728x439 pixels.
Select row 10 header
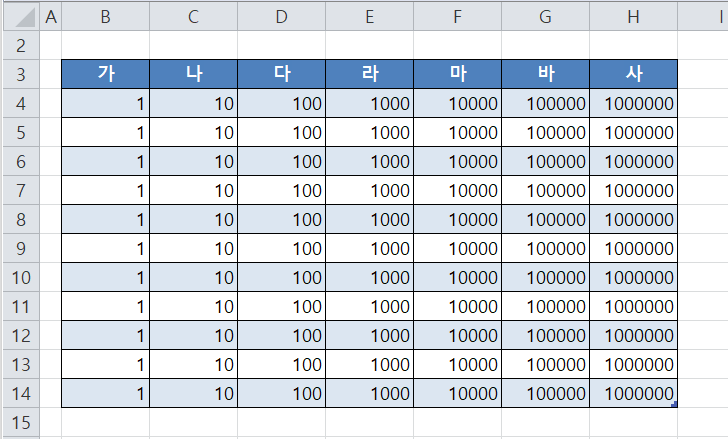coord(21,277)
